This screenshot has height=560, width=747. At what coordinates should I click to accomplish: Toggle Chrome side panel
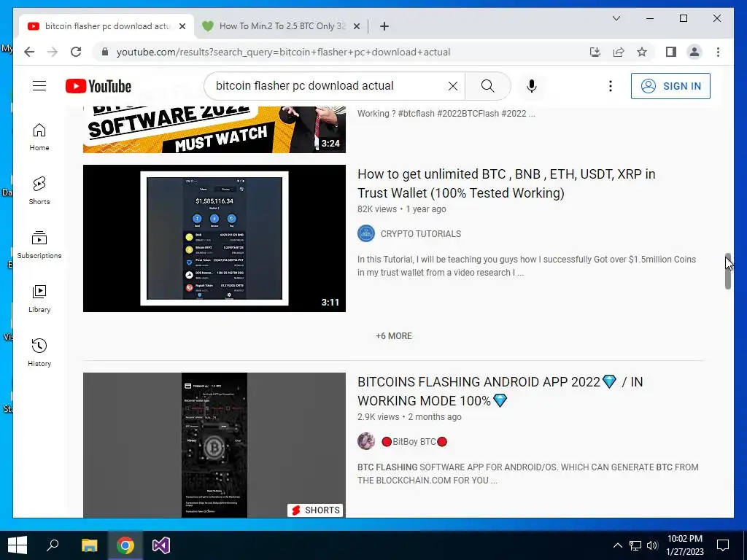[x=671, y=52]
